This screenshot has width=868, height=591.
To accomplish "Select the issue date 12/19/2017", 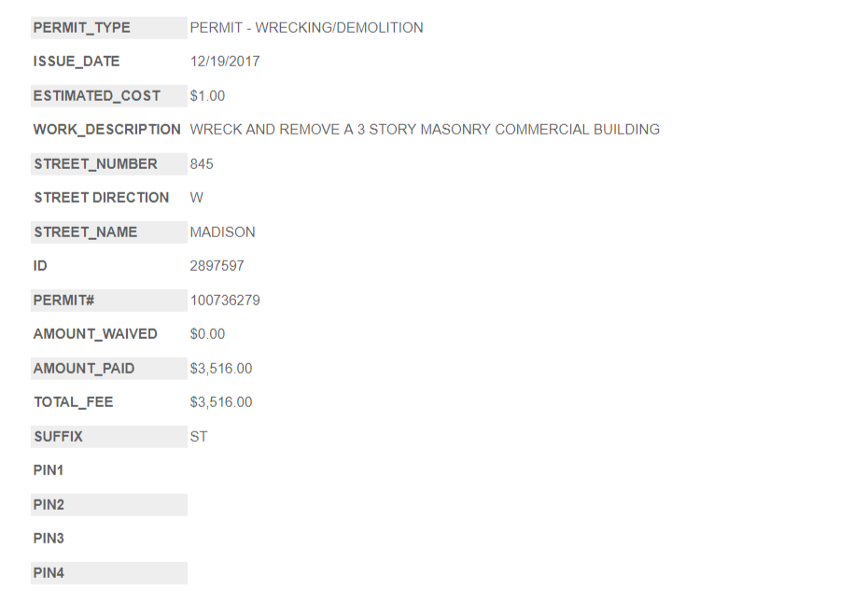I will [225, 62].
